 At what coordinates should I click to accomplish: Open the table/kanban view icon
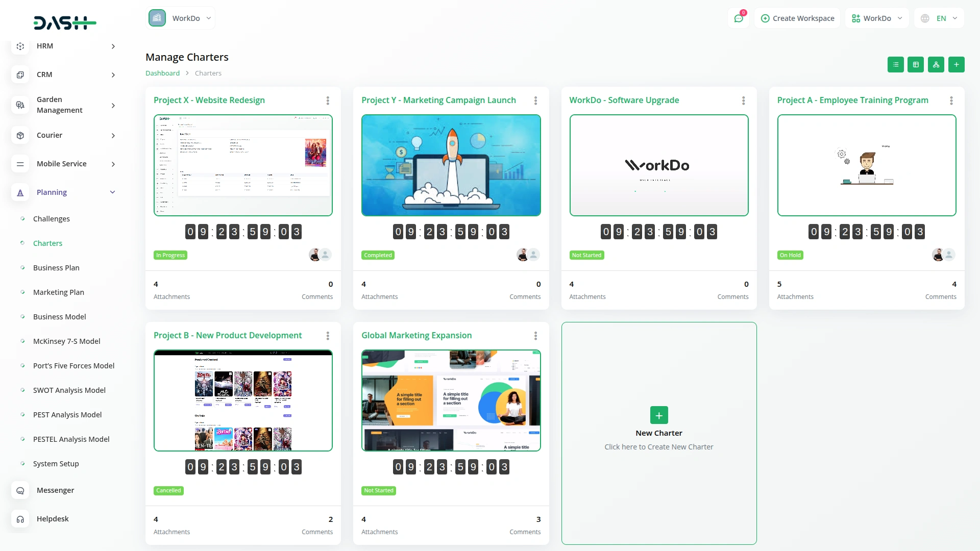916,65
